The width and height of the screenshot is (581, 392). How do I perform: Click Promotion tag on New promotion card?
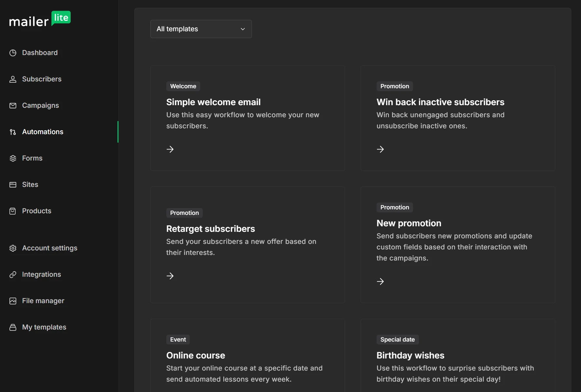[x=394, y=207]
